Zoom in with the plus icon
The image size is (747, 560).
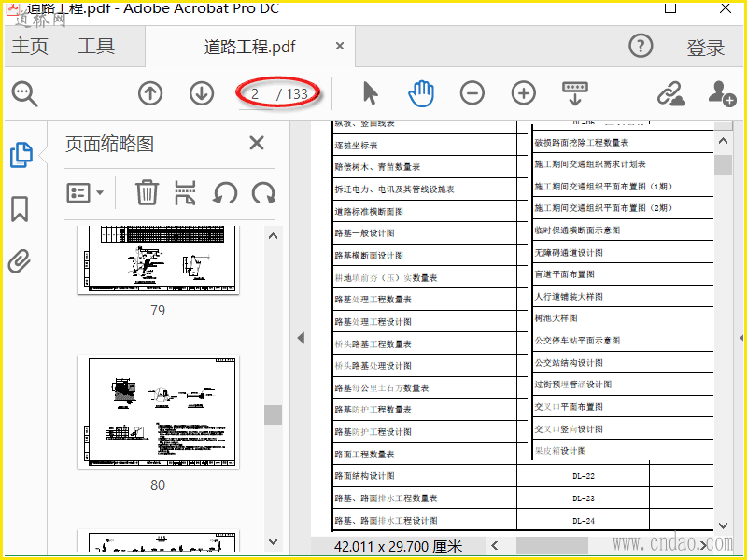point(524,93)
